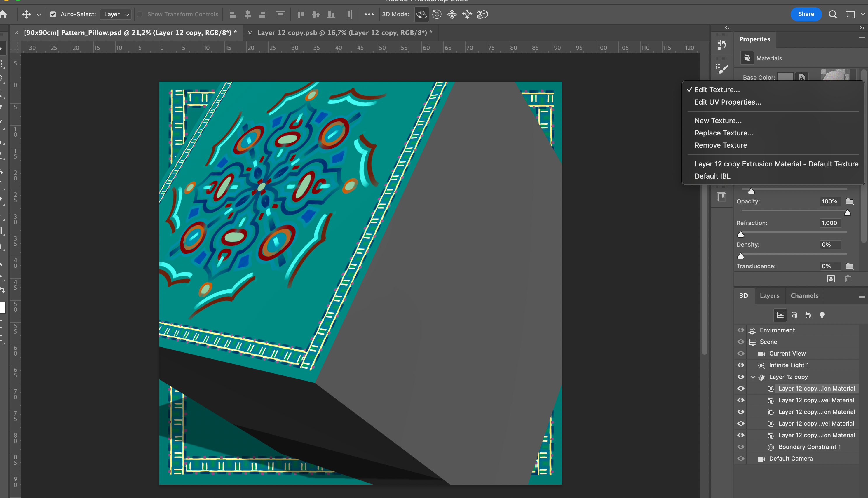Collapse the Layer 12 copy mesh group
Image resolution: width=868 pixels, height=498 pixels.
[752, 377]
